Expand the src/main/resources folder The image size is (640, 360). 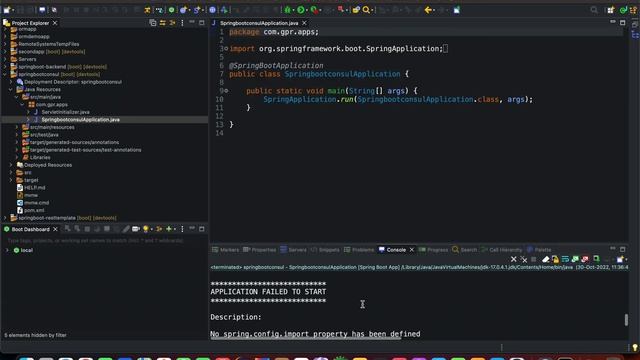(17, 127)
